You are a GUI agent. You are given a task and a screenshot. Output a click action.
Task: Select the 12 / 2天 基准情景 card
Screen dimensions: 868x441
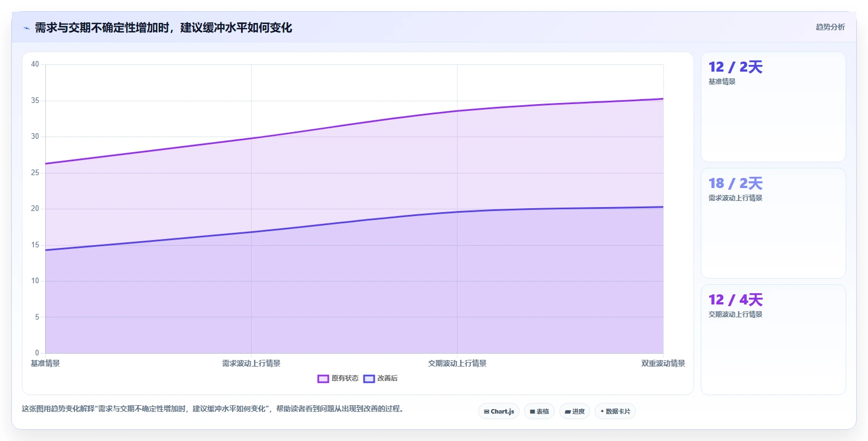coord(773,107)
